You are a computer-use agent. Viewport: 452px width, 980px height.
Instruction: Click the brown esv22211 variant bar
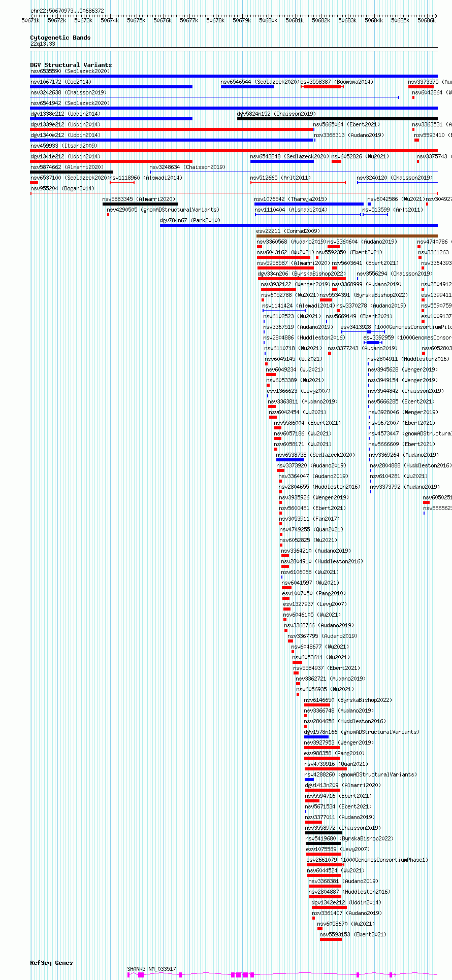pos(347,236)
